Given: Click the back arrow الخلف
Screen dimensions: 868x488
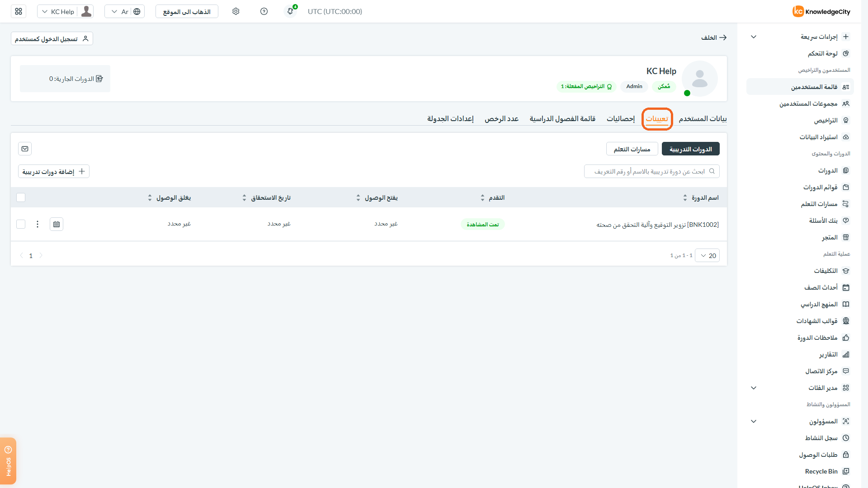Looking at the screenshot, I should click(x=714, y=38).
